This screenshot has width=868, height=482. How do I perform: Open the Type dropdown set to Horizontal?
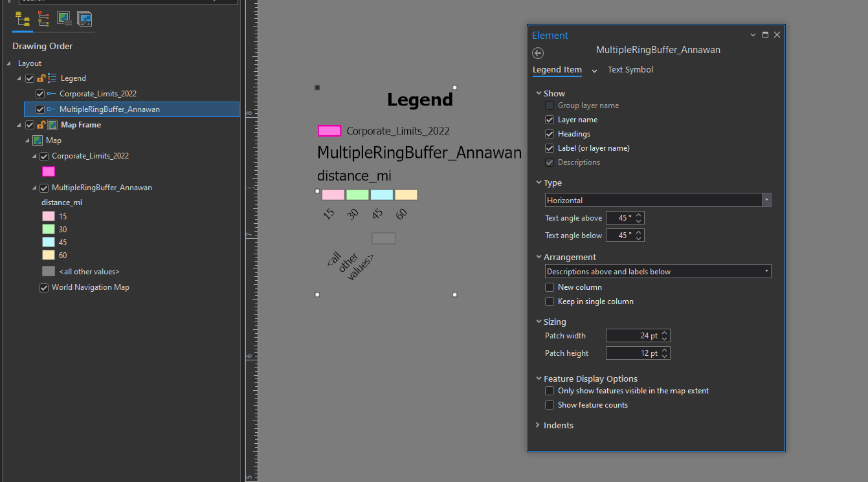click(766, 200)
